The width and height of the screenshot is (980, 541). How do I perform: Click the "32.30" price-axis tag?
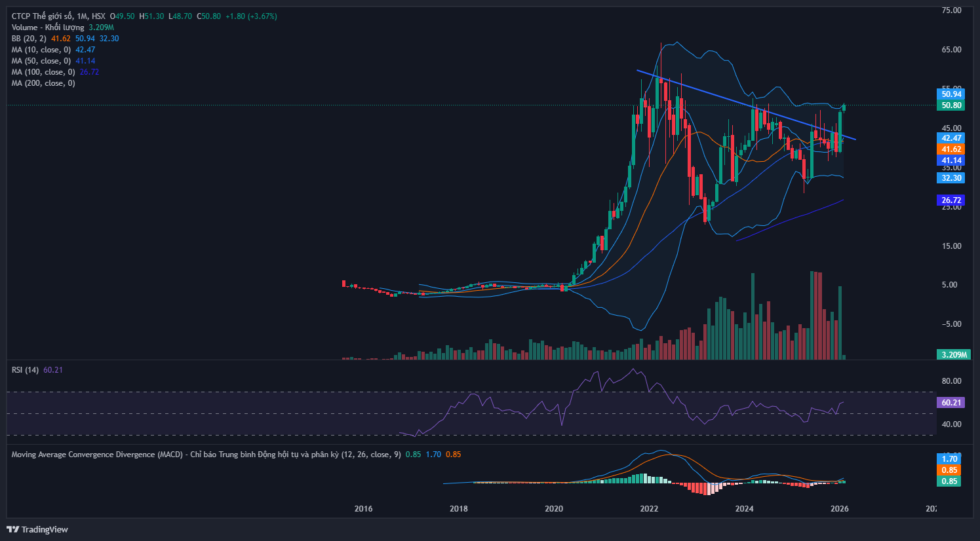pos(951,178)
